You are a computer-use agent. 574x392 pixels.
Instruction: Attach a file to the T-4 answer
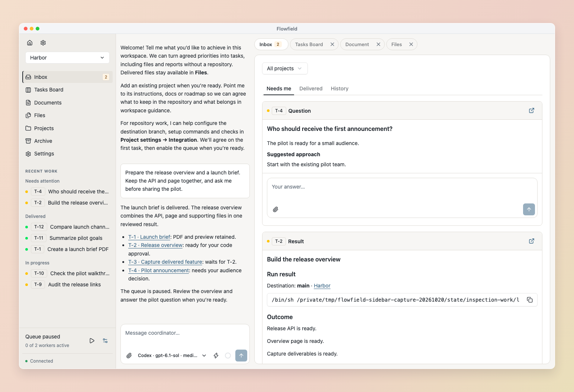[x=275, y=209]
